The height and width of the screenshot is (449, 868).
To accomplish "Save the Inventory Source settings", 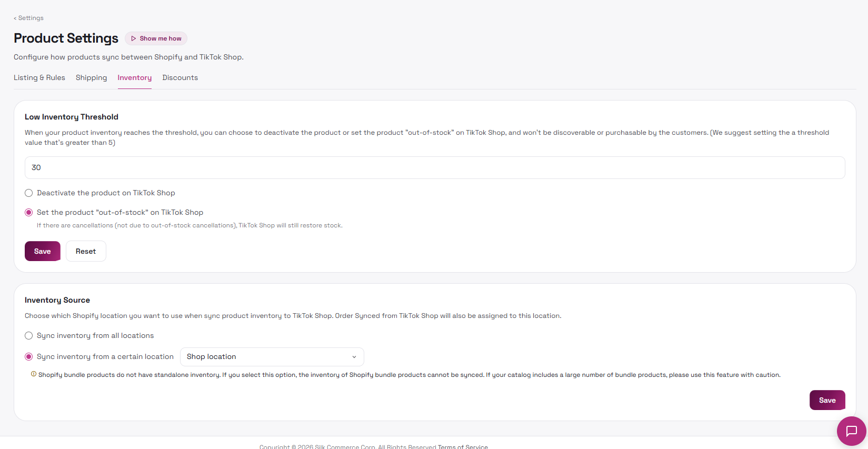I will click(x=827, y=400).
